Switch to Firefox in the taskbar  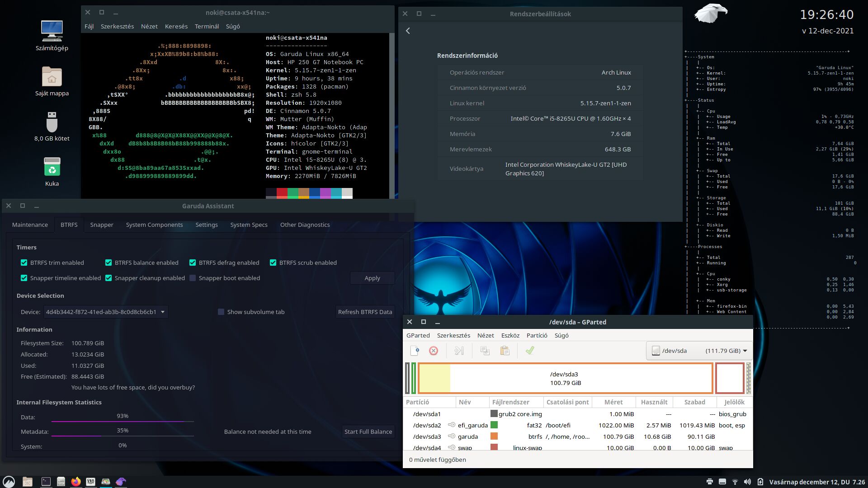tap(76, 482)
